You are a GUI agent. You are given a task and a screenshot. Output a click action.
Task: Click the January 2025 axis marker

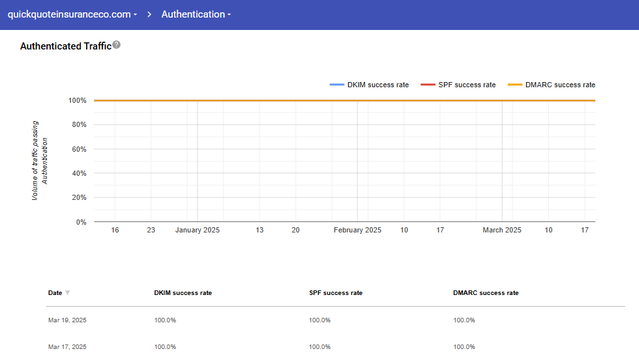click(x=198, y=231)
